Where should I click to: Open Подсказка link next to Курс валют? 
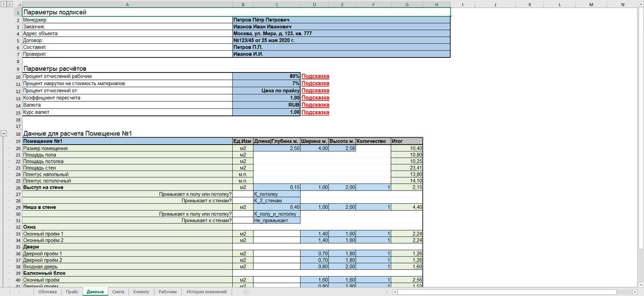[315, 112]
